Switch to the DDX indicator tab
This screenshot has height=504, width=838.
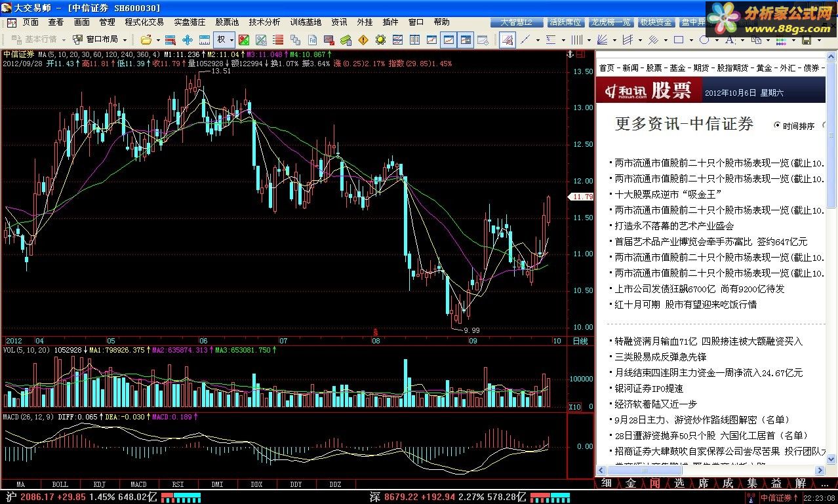point(256,484)
